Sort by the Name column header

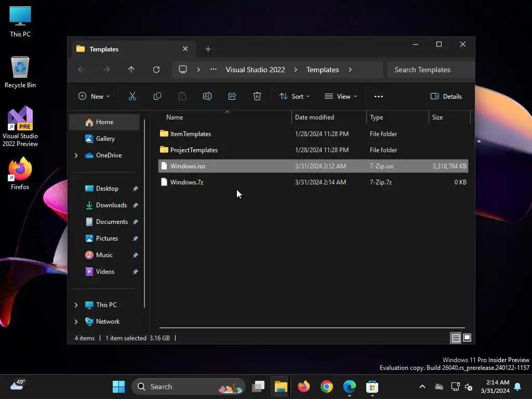point(225,117)
